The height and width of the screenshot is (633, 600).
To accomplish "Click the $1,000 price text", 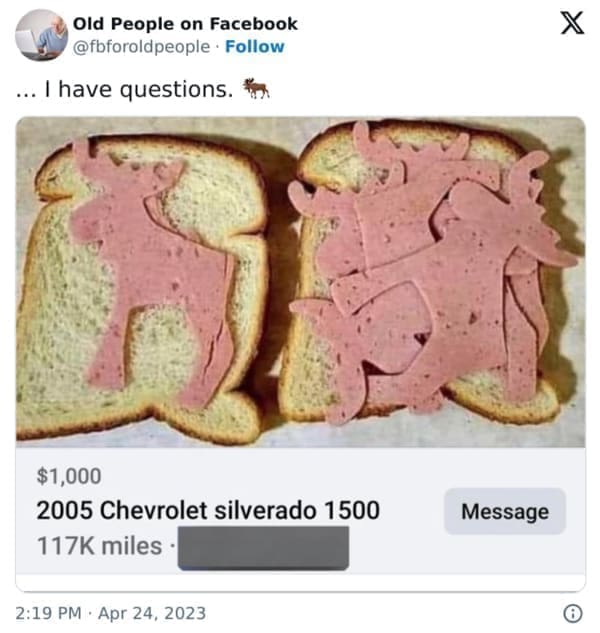I will pos(69,476).
